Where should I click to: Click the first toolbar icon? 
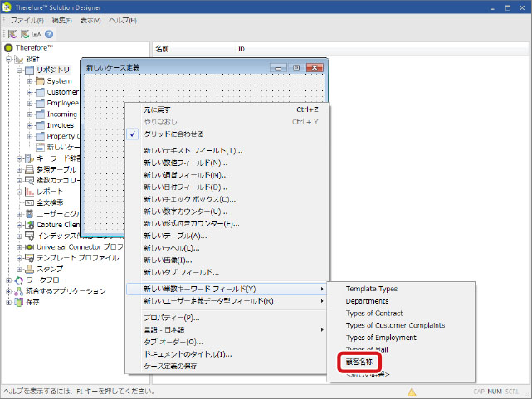[13, 34]
